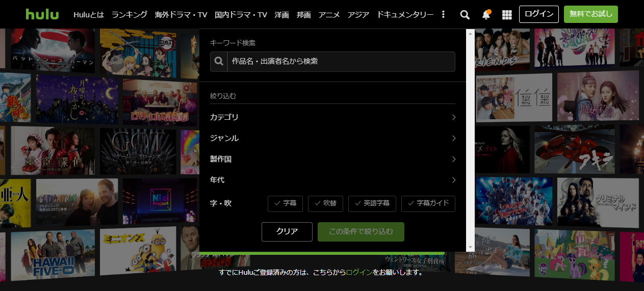Select the Gaycation thumbnail
The height and width of the screenshot is (291, 644).
(76, 201)
